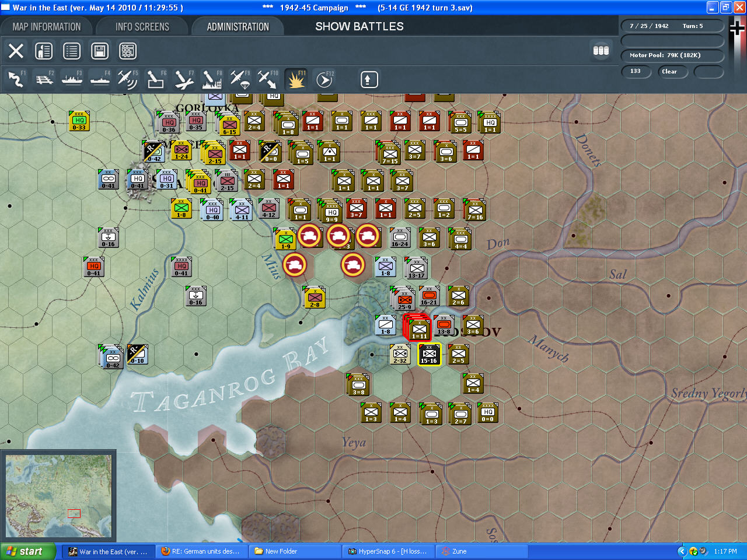Screen dimensions: 747x560
Task: Click the X icon in the top toolbar
Action: coord(16,51)
